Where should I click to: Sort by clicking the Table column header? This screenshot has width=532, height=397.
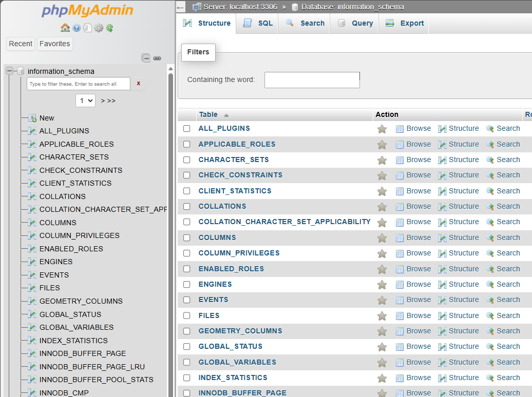click(208, 114)
